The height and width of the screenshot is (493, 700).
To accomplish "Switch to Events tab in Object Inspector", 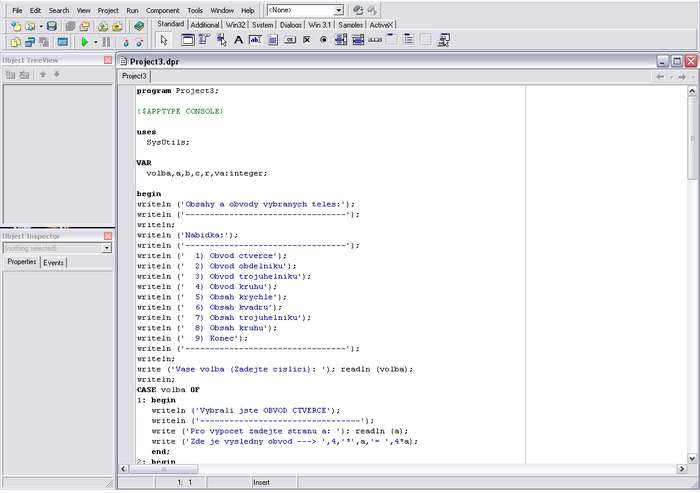I will (x=53, y=262).
